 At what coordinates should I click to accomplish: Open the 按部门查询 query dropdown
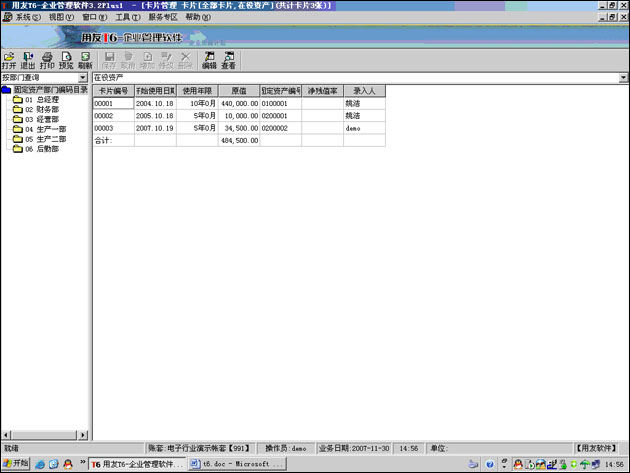83,78
